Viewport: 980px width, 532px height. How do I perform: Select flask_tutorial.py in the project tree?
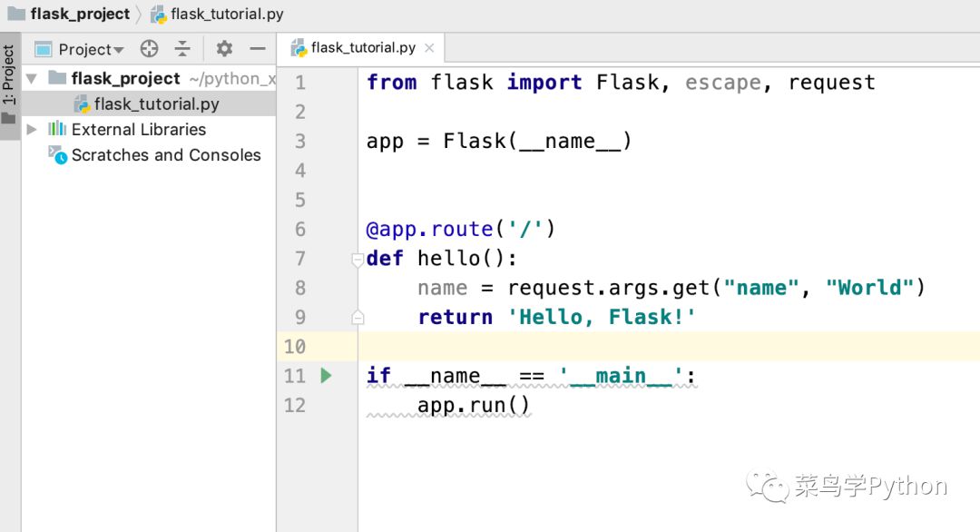[156, 104]
